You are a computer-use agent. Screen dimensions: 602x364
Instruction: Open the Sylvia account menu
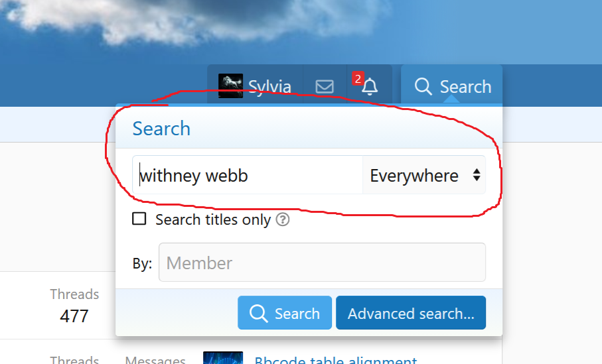tap(269, 87)
